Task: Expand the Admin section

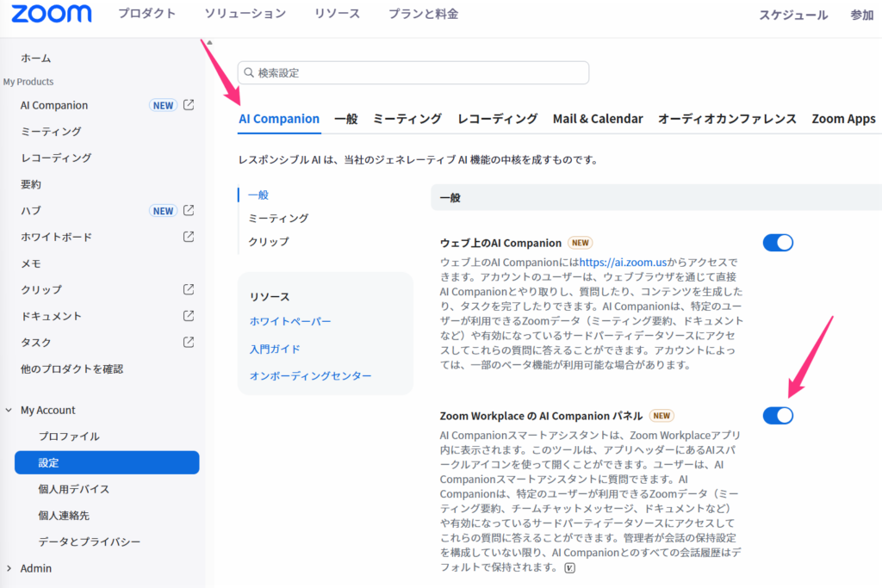Action: tap(9, 568)
